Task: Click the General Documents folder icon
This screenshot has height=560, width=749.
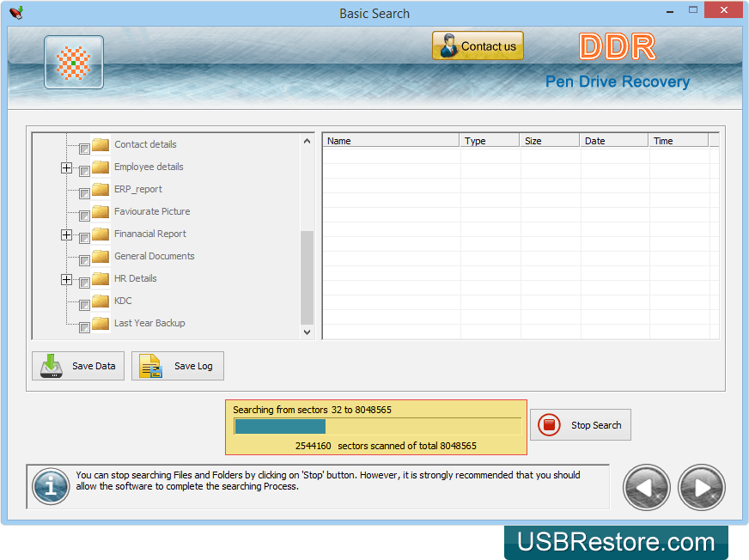Action: 100,256
